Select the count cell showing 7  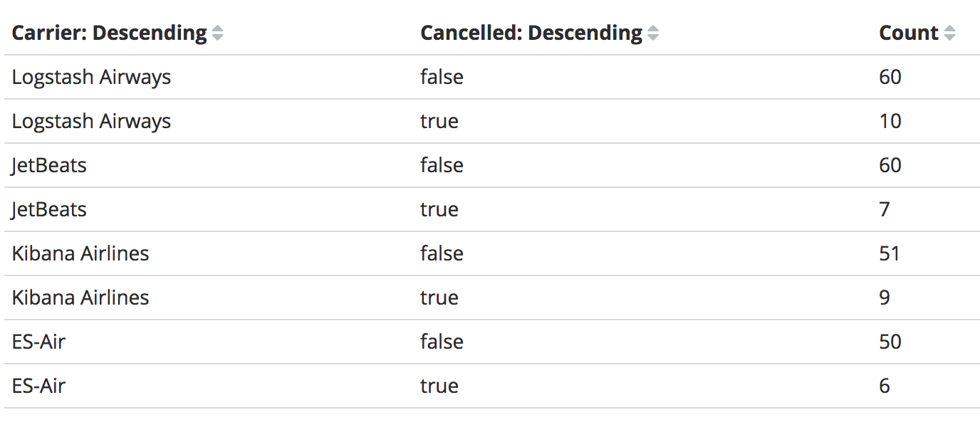click(x=885, y=209)
